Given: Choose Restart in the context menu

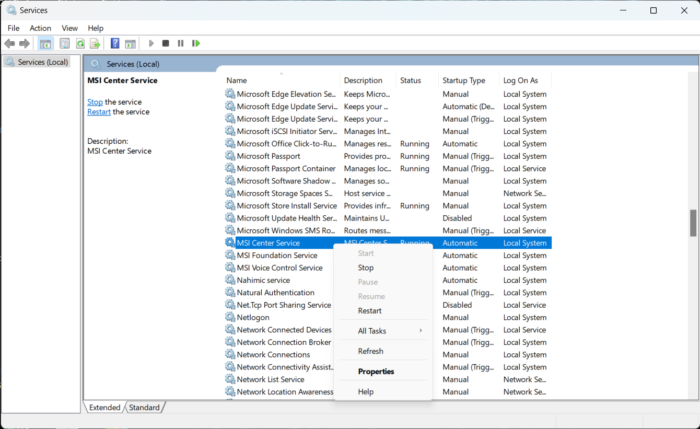Looking at the screenshot, I should (x=383, y=311).
